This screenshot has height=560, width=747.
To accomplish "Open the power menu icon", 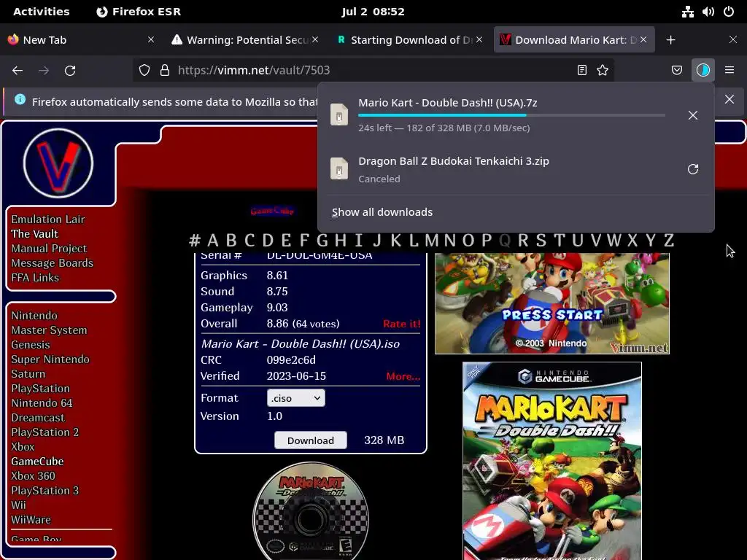I will pyautogui.click(x=729, y=12).
